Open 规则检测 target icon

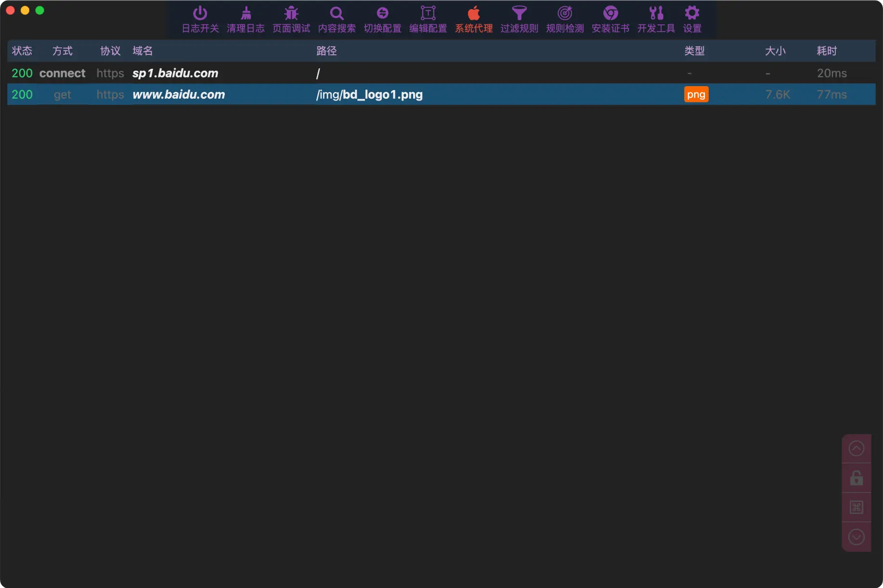(x=565, y=13)
